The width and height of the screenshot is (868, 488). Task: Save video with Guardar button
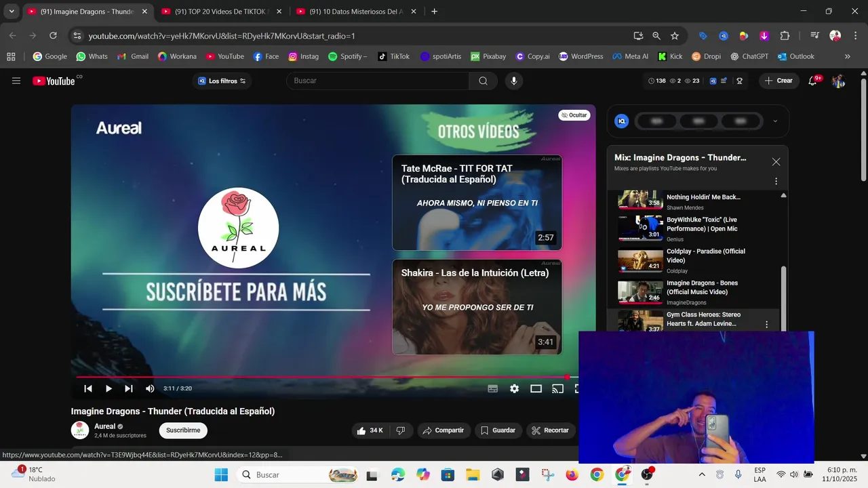point(498,430)
